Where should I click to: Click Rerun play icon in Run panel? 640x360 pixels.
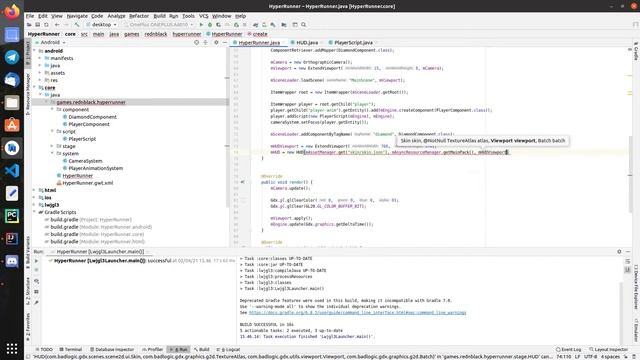36,261
